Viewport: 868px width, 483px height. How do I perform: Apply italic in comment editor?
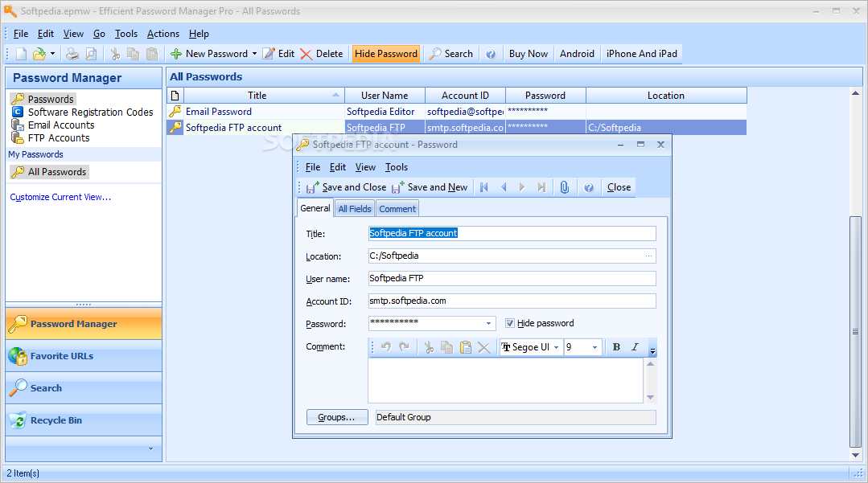point(635,347)
